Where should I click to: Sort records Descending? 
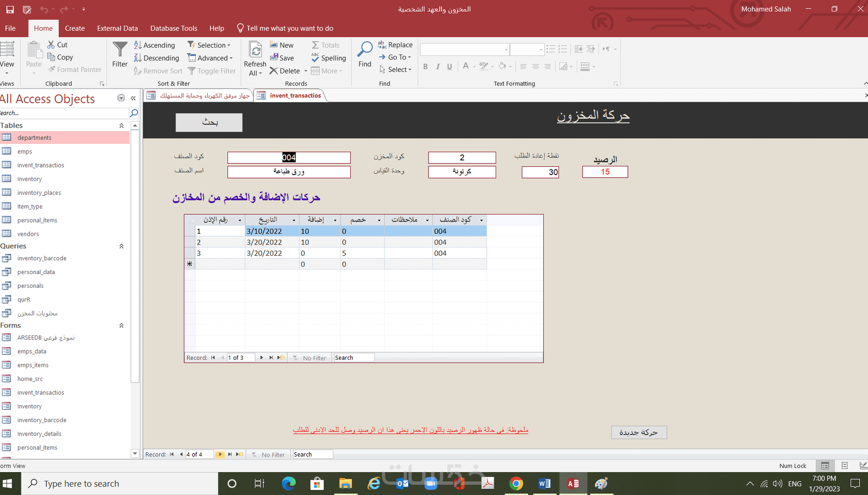click(156, 58)
